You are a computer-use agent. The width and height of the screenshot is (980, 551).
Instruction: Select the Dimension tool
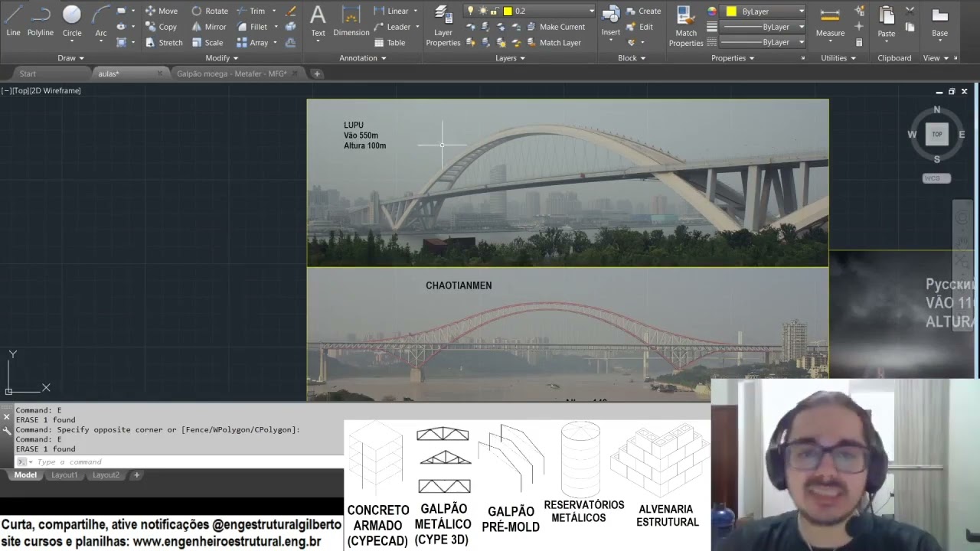coord(351,21)
